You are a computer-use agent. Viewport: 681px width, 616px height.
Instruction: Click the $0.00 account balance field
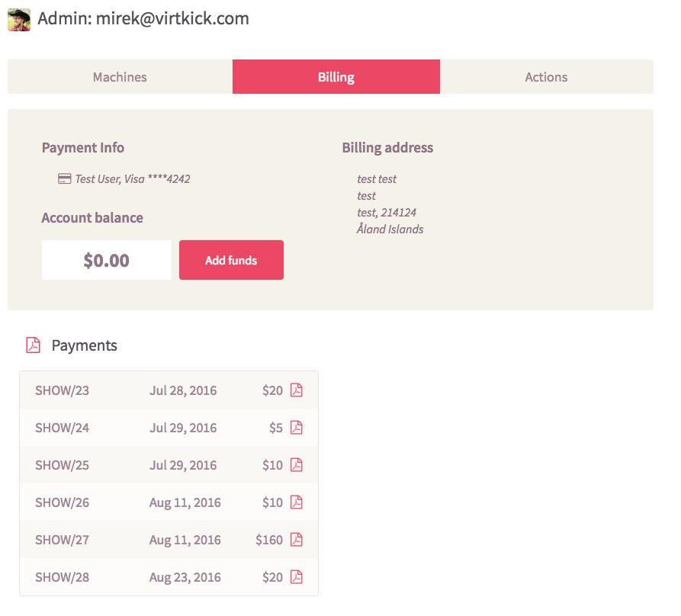pos(107,260)
